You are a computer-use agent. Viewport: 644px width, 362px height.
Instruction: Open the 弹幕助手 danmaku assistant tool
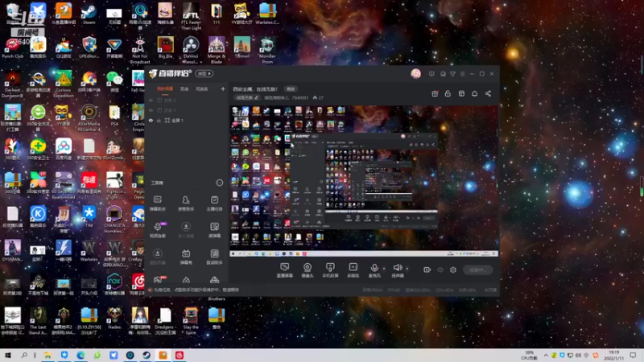pyautogui.click(x=158, y=204)
